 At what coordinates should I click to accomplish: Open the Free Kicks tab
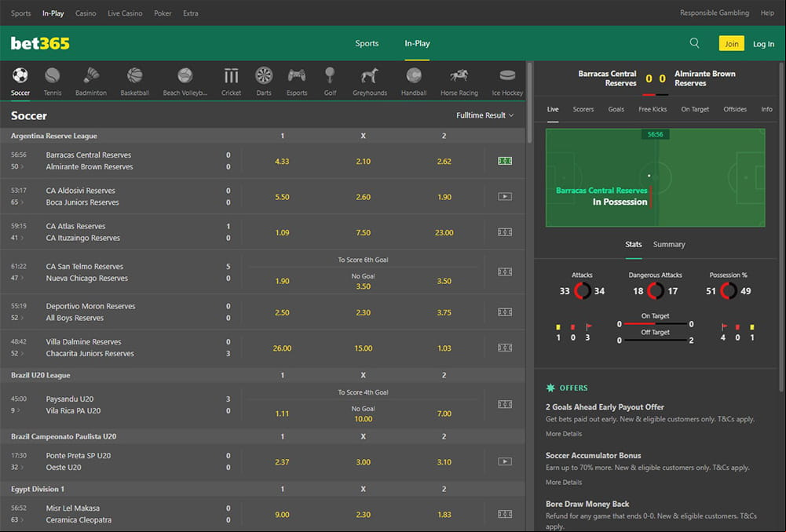pos(653,109)
